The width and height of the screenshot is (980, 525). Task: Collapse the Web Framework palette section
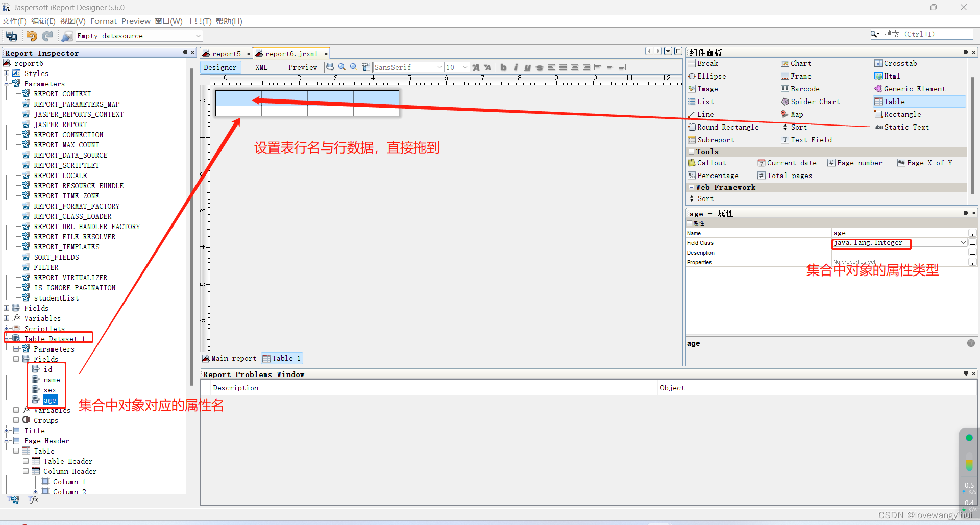tap(691, 187)
